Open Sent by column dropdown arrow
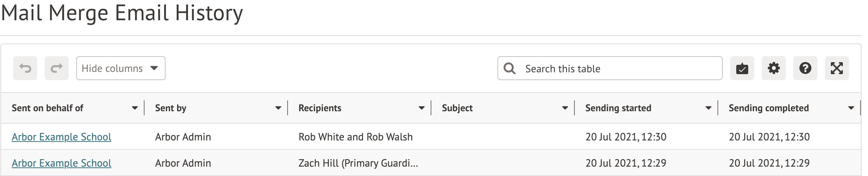Screen dimensions: 868x176 pos(278,108)
